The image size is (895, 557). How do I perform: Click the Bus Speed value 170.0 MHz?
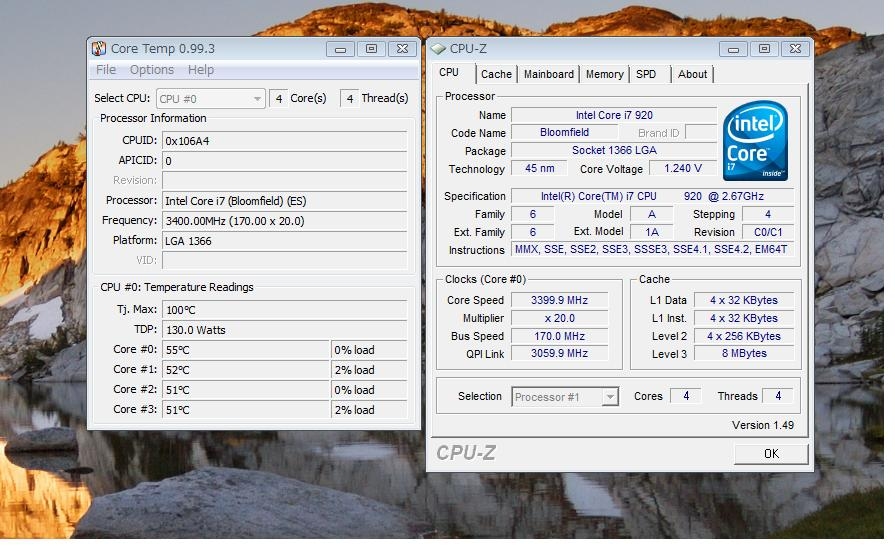point(559,336)
